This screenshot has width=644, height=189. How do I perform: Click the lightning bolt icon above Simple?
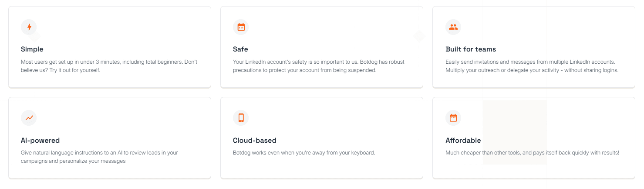(29, 27)
